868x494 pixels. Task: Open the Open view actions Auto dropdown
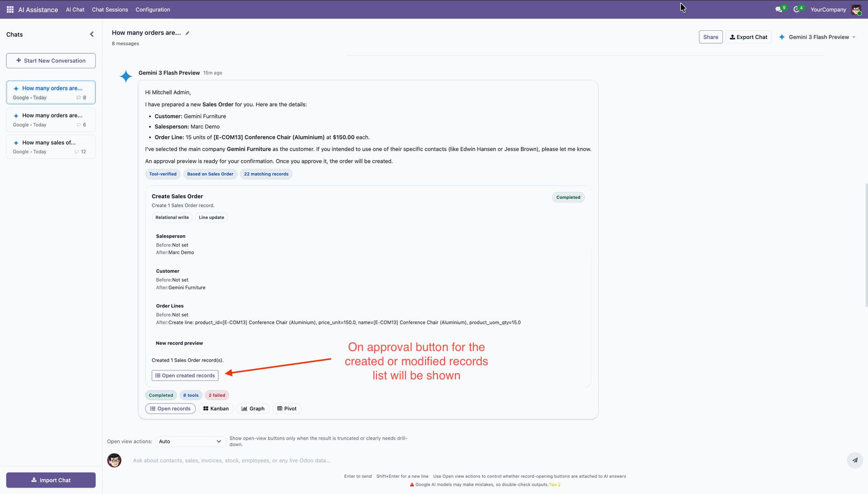190,442
